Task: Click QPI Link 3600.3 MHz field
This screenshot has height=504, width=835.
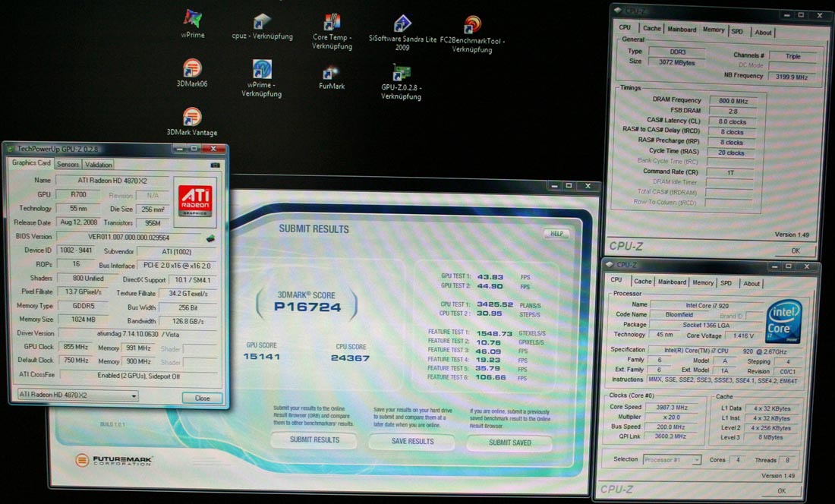Action: (x=670, y=436)
